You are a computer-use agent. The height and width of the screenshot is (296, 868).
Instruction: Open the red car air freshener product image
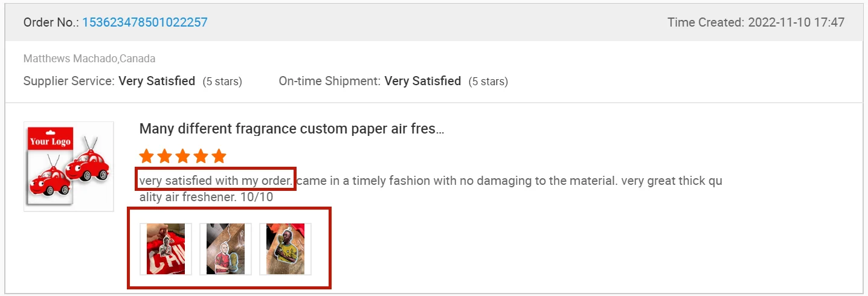pyautogui.click(x=69, y=166)
